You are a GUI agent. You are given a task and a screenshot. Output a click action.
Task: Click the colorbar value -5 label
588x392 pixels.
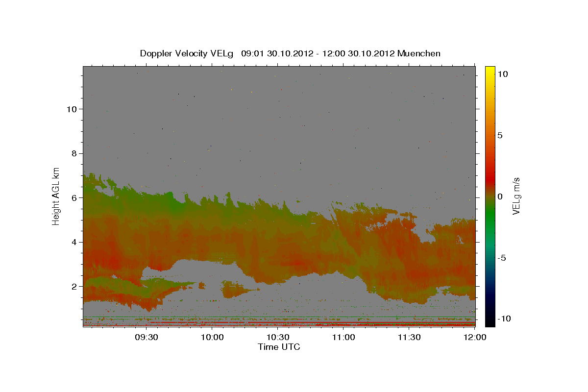(502, 258)
